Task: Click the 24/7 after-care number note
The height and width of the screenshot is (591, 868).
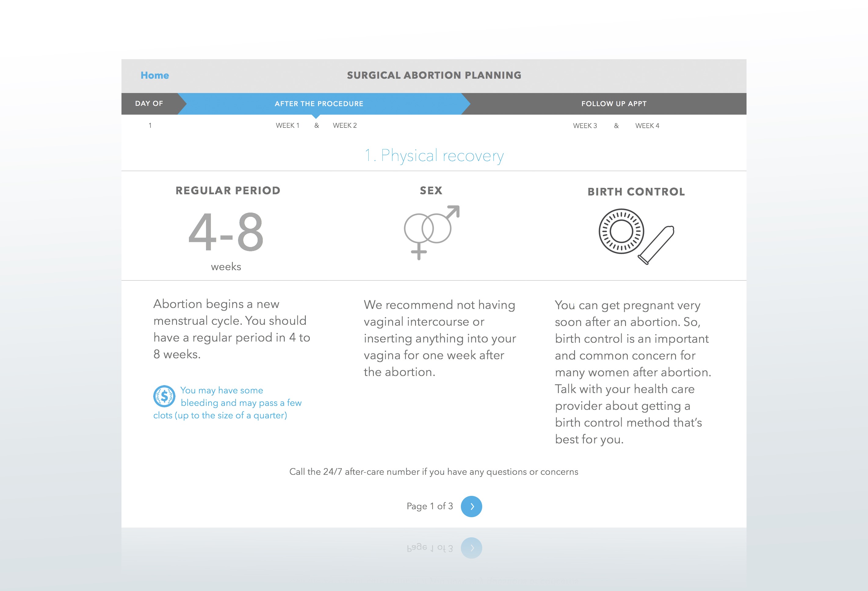Action: 434,472
